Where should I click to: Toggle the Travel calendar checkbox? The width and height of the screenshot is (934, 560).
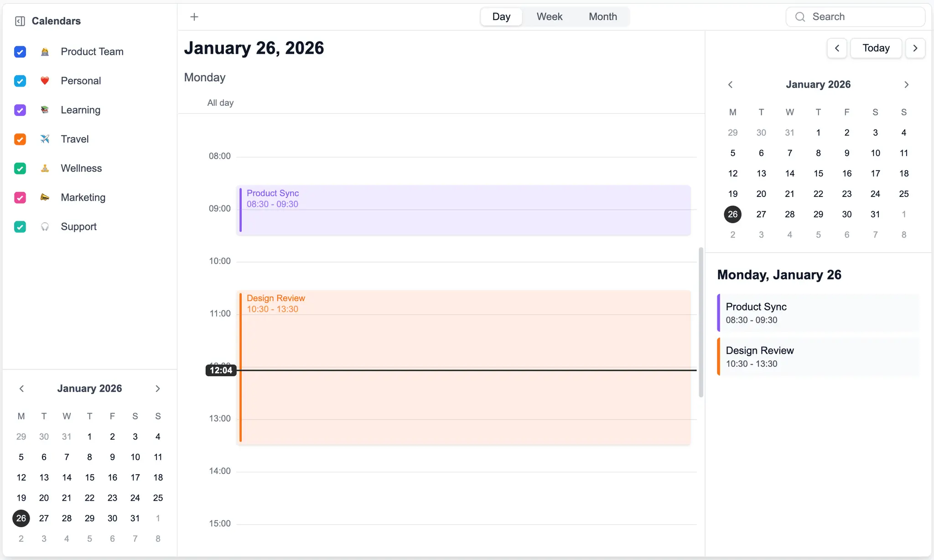point(20,139)
